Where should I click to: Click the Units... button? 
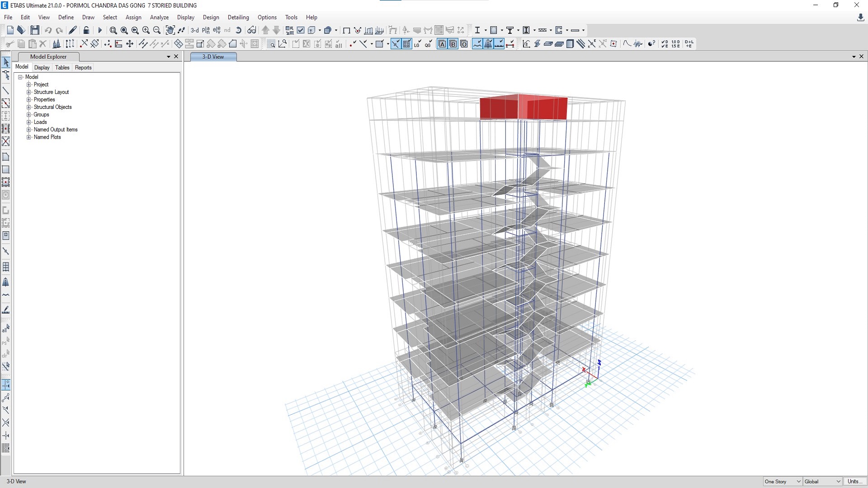[x=854, y=481]
